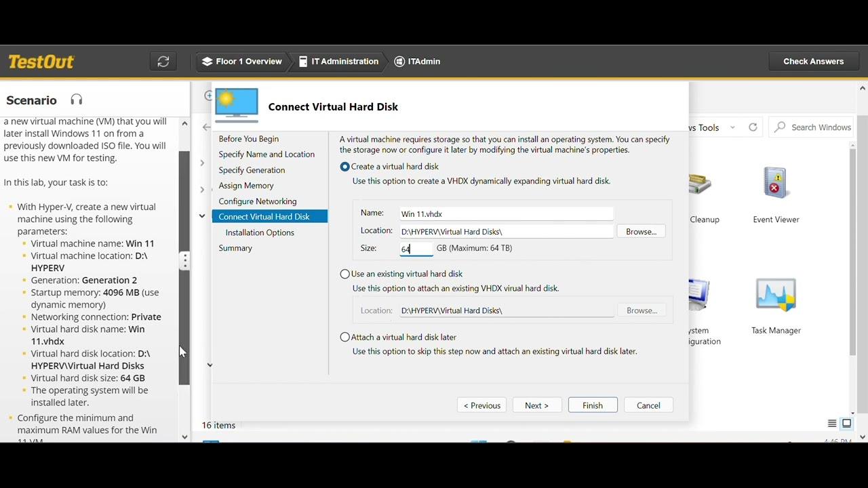The height and width of the screenshot is (488, 868).
Task: Click the disk Size field
Action: click(416, 249)
